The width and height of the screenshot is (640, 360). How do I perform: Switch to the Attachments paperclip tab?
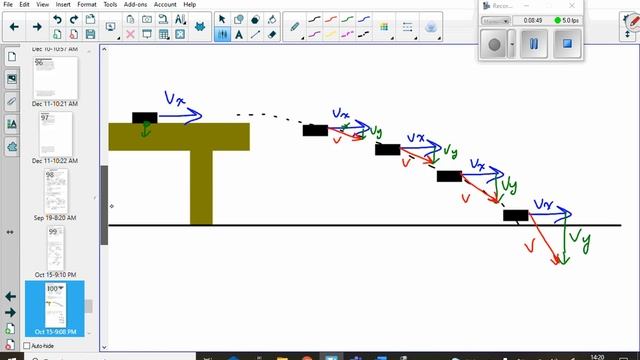click(11, 101)
